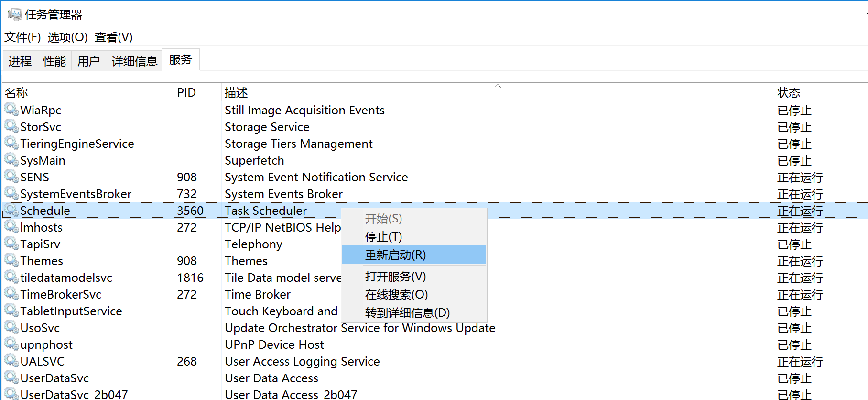Image resolution: width=868 pixels, height=400 pixels.
Task: Click the StorSvc service gear icon
Action: (x=11, y=126)
